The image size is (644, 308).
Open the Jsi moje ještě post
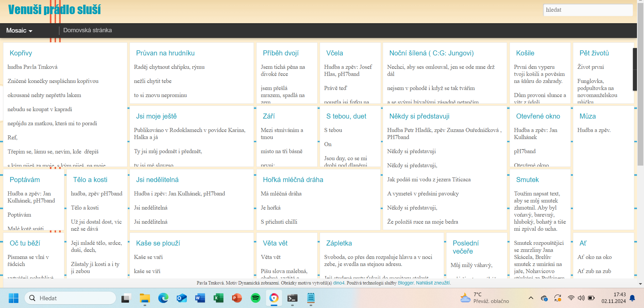(156, 116)
